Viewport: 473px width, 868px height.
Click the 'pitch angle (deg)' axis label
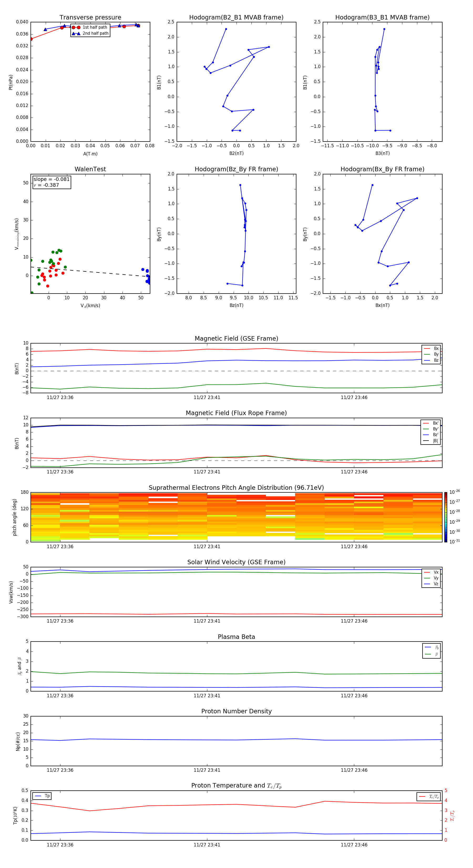click(14, 517)
